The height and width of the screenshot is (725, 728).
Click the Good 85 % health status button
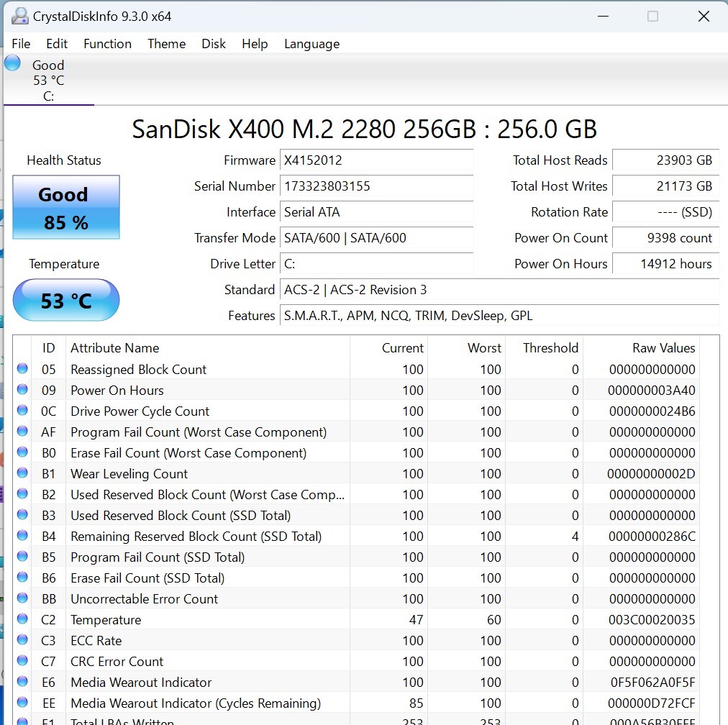66,208
